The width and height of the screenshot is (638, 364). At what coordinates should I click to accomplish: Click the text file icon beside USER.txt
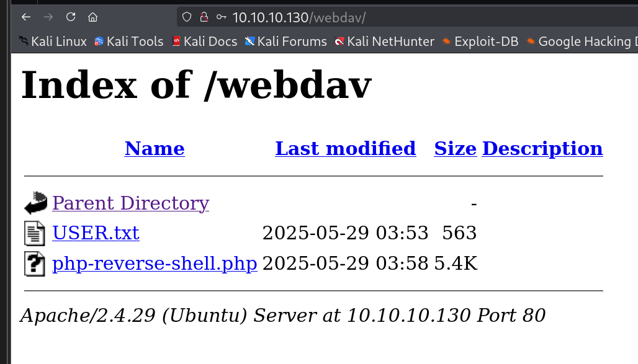coord(35,233)
